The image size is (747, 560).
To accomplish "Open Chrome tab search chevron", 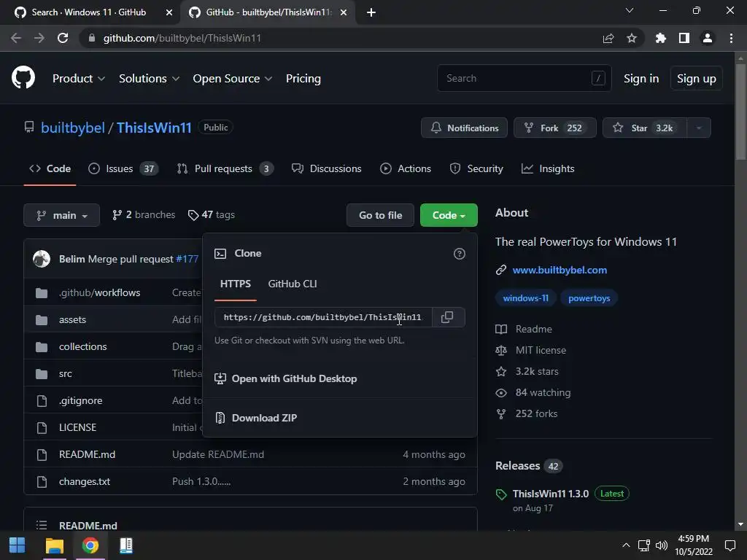I will (630, 10).
